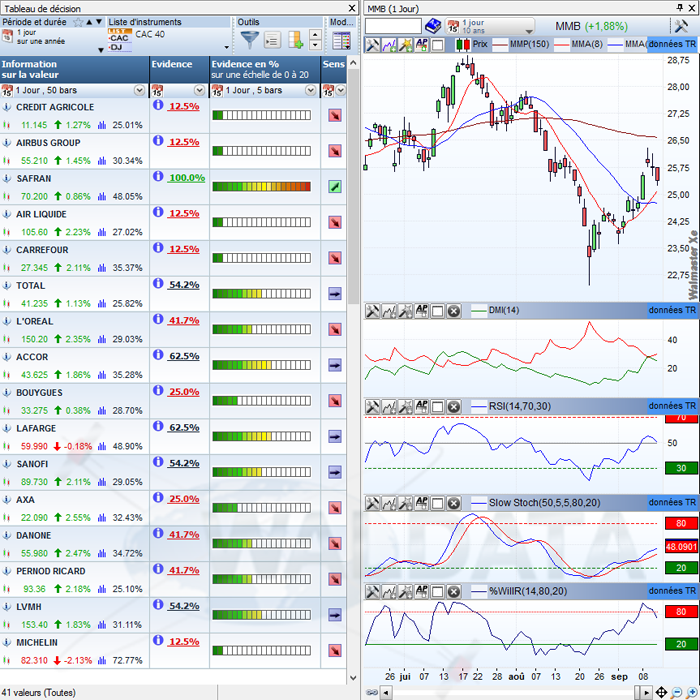Click 'Evidence en %' column header
The height and width of the screenshot is (700, 700).
tap(265, 69)
